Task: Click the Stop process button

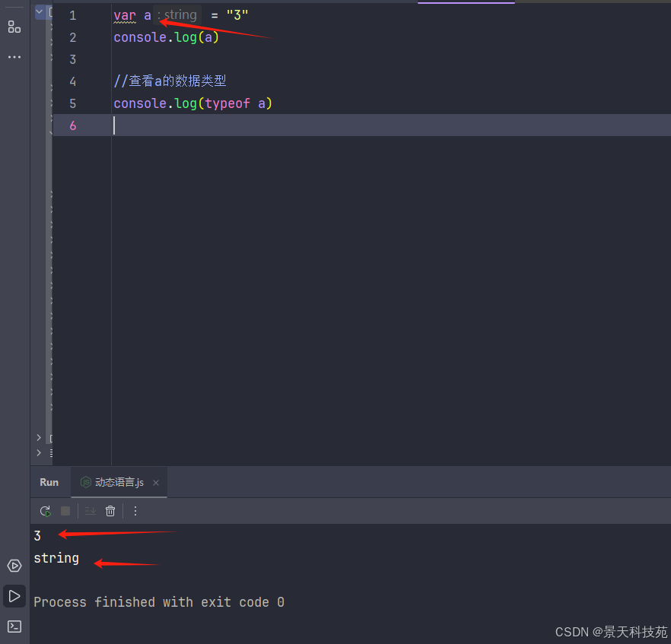Action: coord(65,511)
